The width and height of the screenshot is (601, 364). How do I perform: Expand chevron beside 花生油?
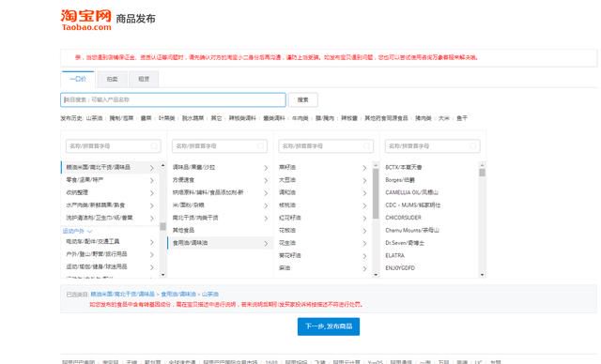coord(364,243)
